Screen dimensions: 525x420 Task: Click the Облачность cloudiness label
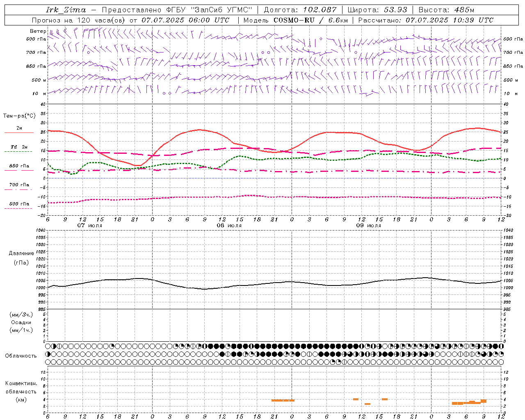click(21, 356)
